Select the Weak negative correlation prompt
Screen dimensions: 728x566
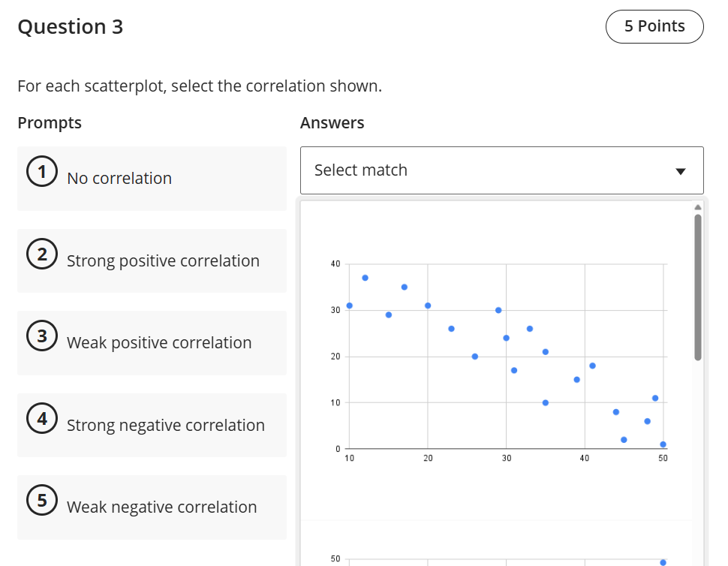coord(162,507)
